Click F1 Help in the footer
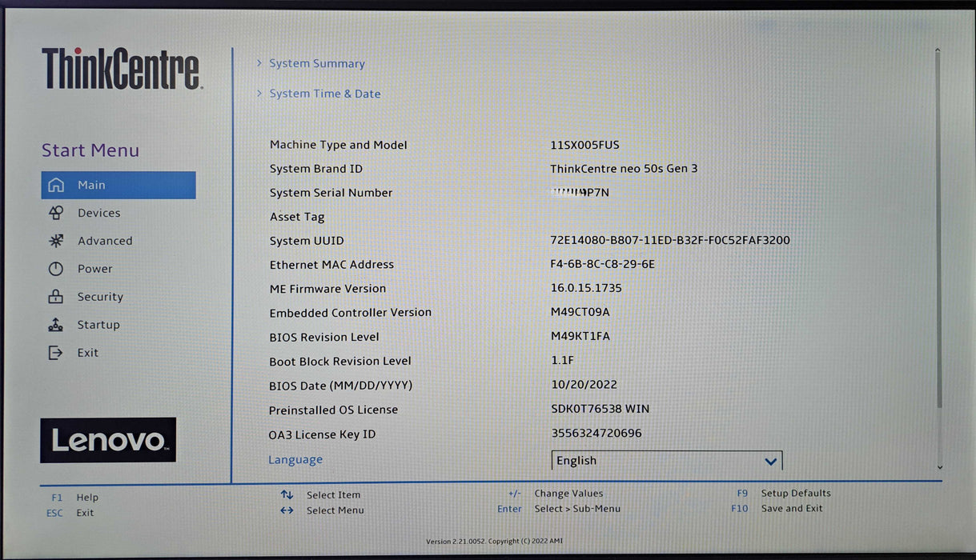Screen dimensions: 976x560 (x=74, y=498)
